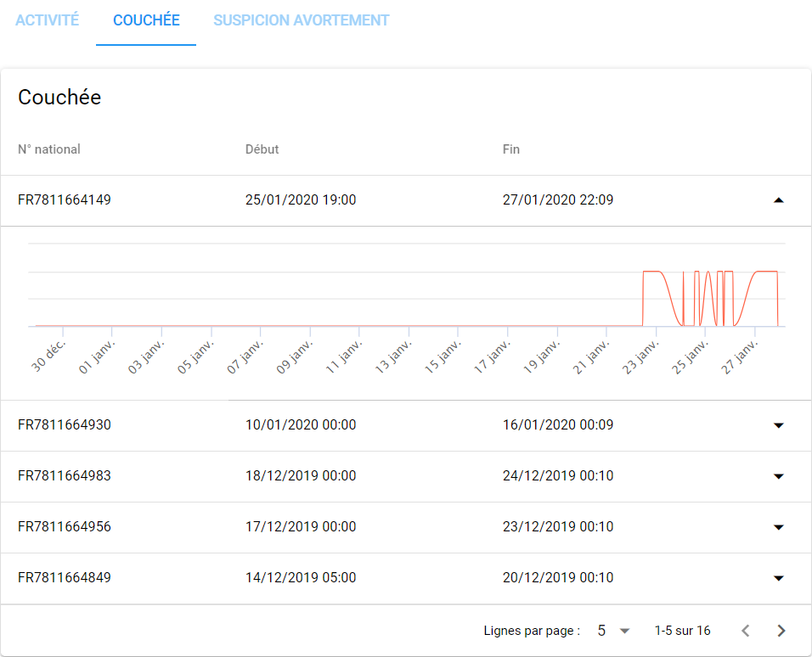
Task: Click start date 17/12/2019 00:00
Action: [x=301, y=526]
